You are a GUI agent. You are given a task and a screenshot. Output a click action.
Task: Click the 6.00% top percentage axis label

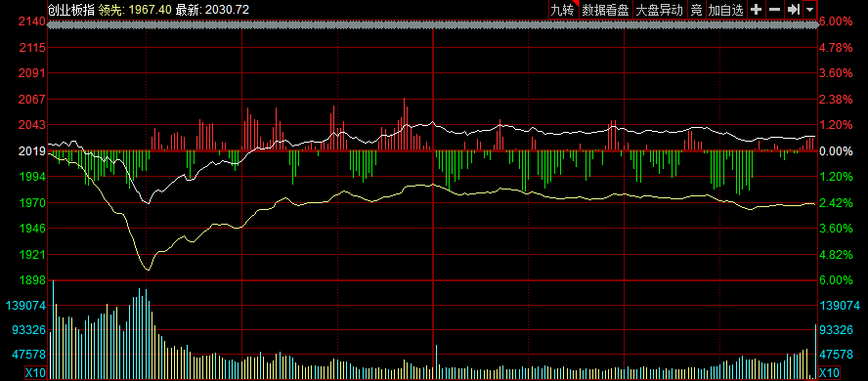point(836,21)
